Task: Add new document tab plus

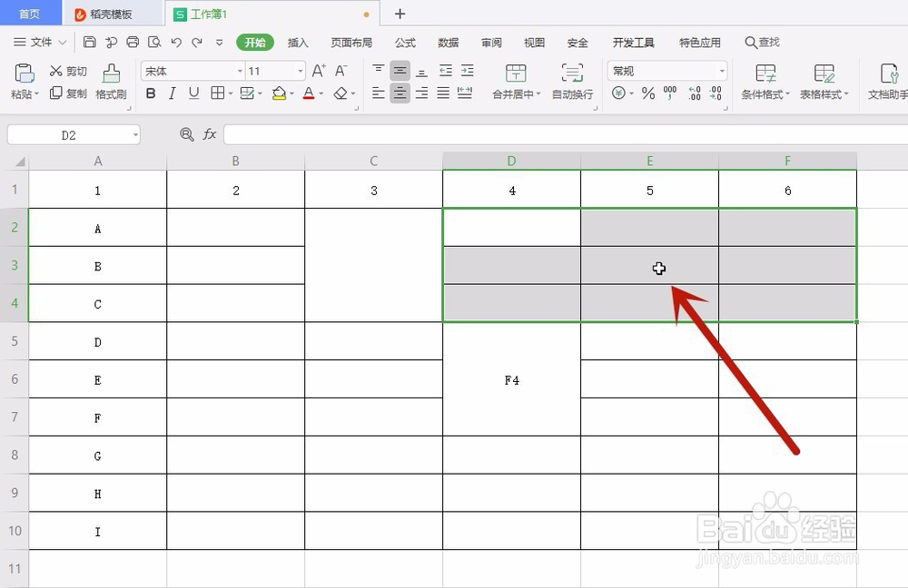Action: pos(400,14)
